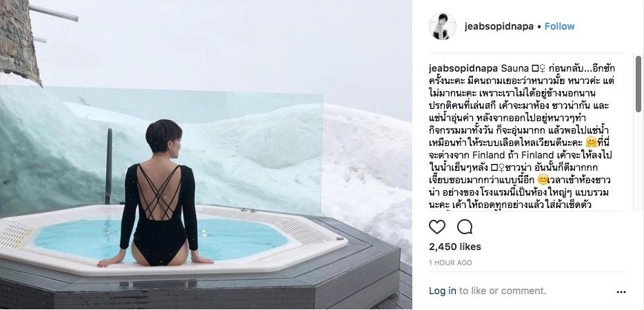Follow the jeabsopidnapa account

pos(559,26)
